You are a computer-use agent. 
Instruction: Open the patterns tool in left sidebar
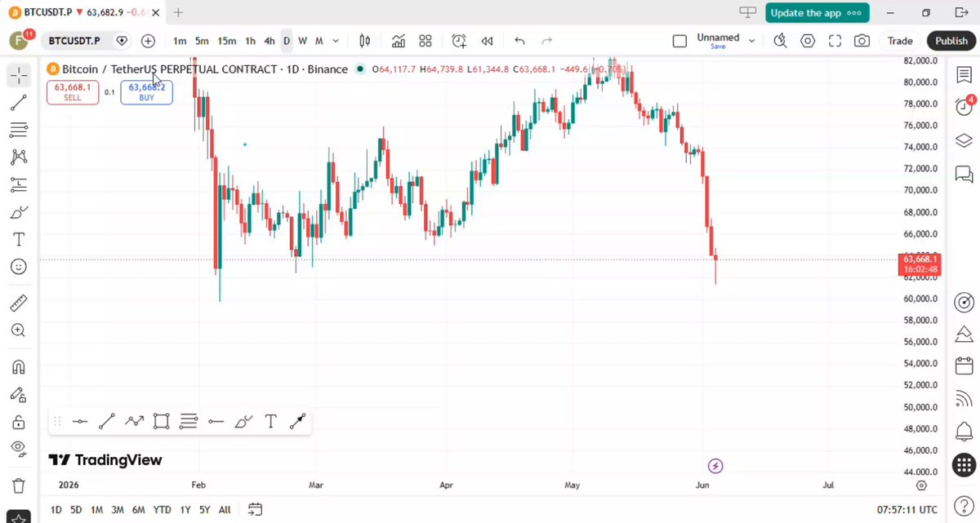18,157
